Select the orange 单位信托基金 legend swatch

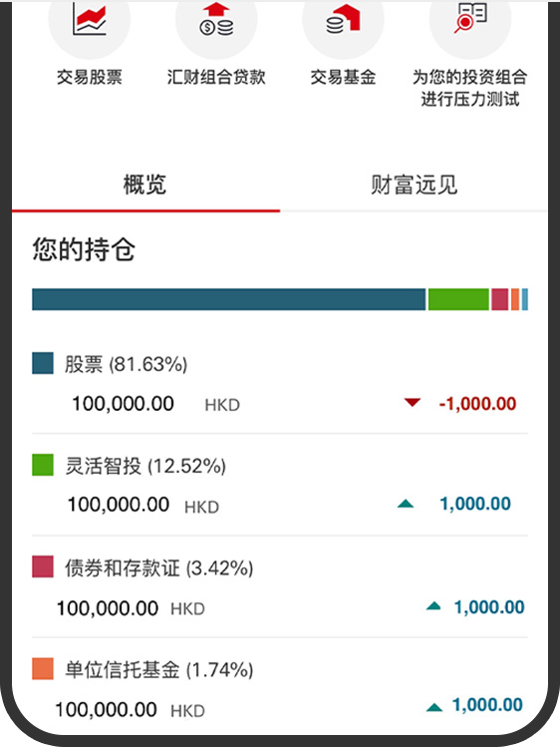point(42,669)
